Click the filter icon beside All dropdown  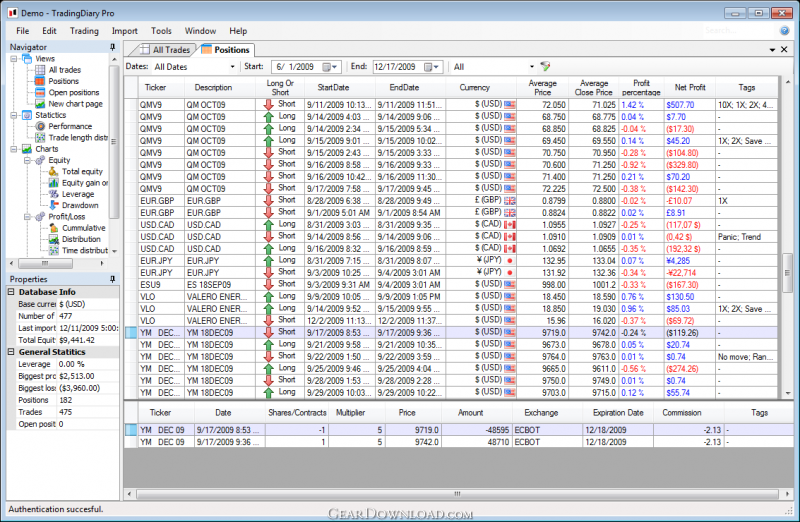(545, 66)
